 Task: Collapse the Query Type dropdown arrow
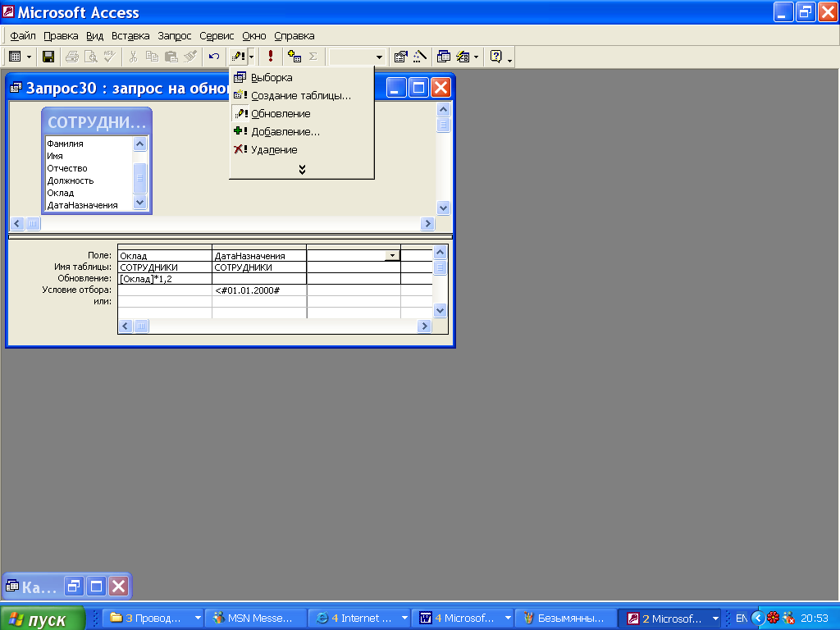[x=251, y=57]
